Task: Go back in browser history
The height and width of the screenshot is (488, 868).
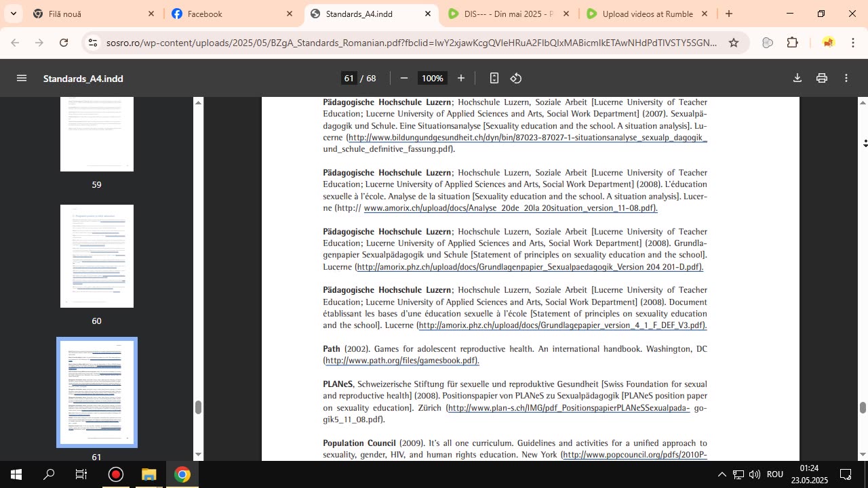Action: (x=15, y=43)
